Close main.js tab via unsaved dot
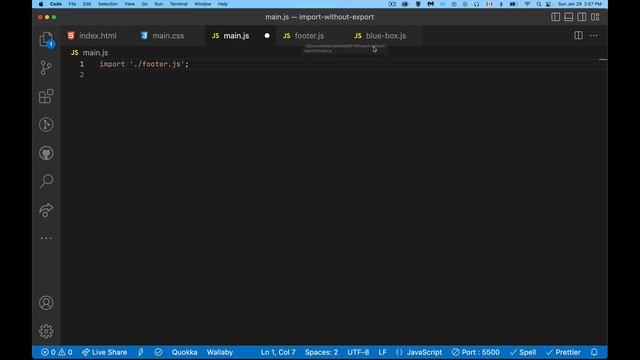Viewport: 640px width, 360px height. 267,36
